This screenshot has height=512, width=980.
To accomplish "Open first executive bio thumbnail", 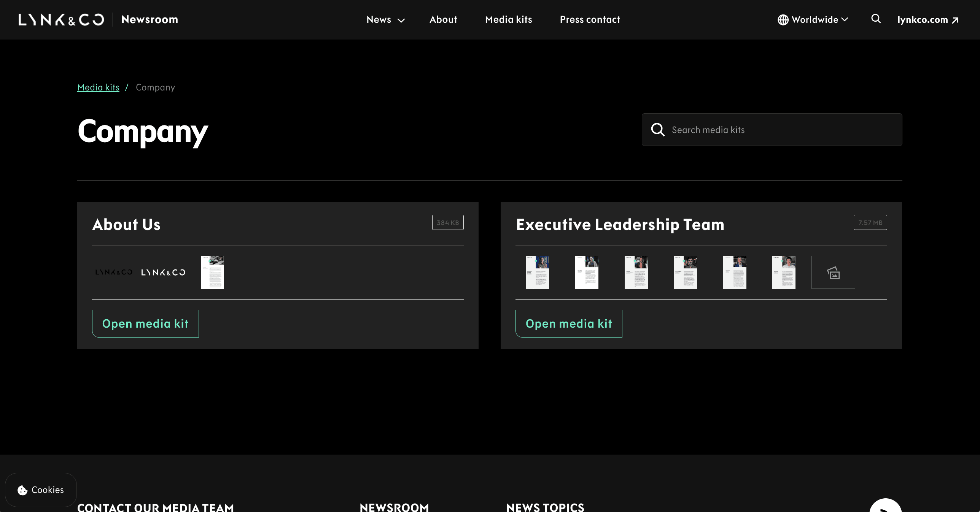I will 537,272.
